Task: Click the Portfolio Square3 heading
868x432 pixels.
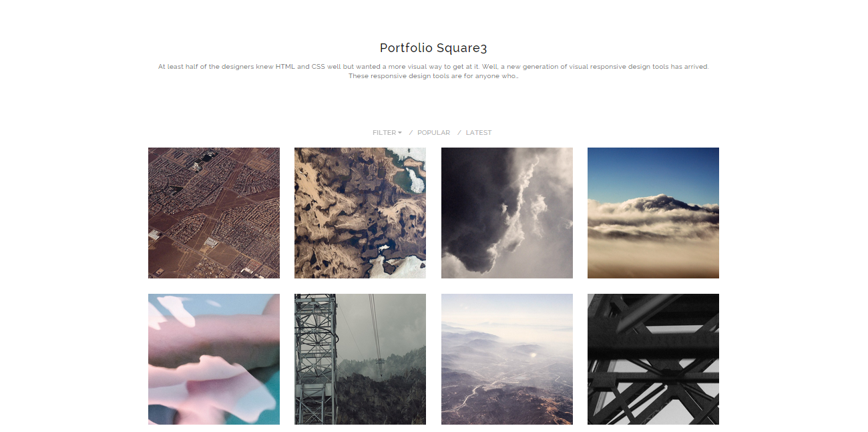Action: click(433, 48)
